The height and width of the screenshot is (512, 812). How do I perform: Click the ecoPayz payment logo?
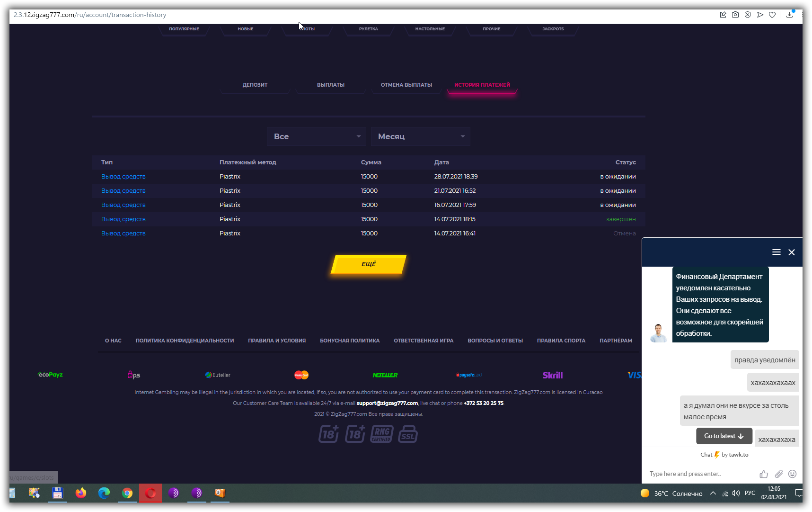click(50, 375)
